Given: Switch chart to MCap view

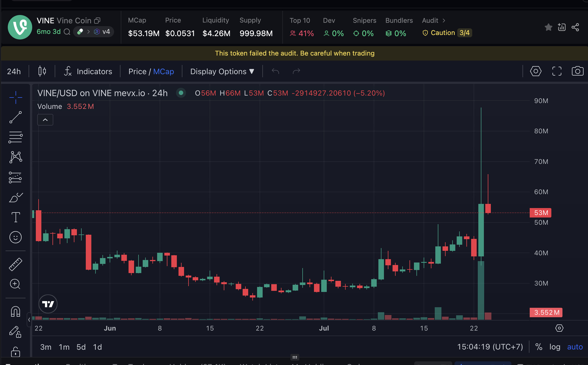Looking at the screenshot, I should point(164,71).
